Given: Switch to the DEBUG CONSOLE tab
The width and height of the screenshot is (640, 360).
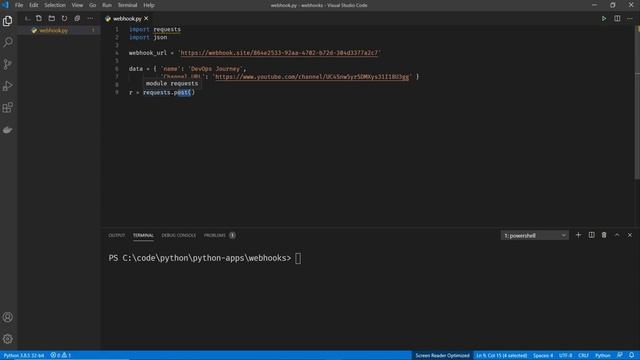Looking at the screenshot, I should [179, 236].
